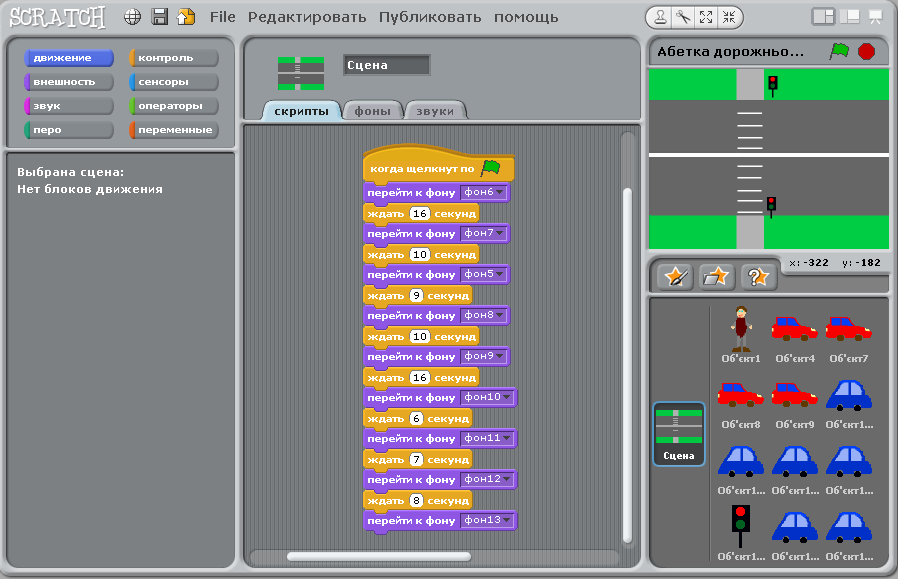This screenshot has width=898, height=579.
Task: Save the project using the floppy disk icon
Action: tap(158, 16)
